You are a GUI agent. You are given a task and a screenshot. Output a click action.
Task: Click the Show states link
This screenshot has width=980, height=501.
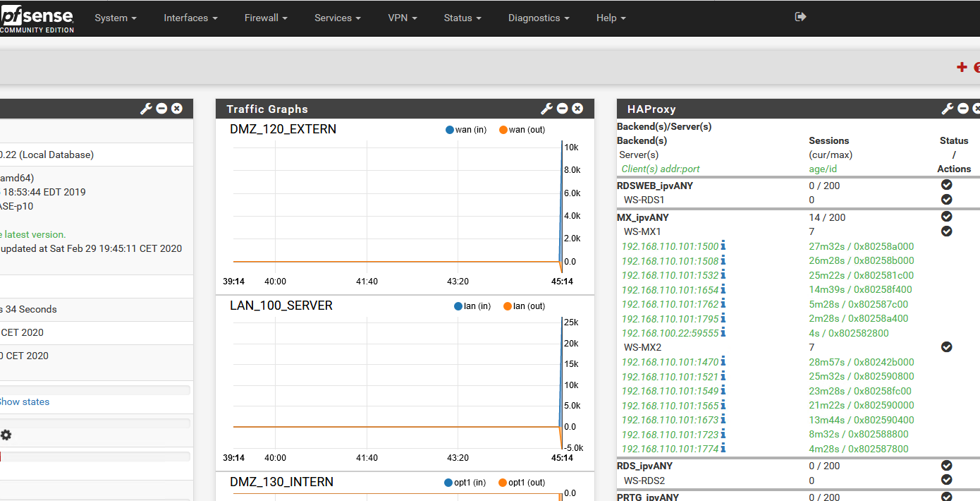pos(24,402)
